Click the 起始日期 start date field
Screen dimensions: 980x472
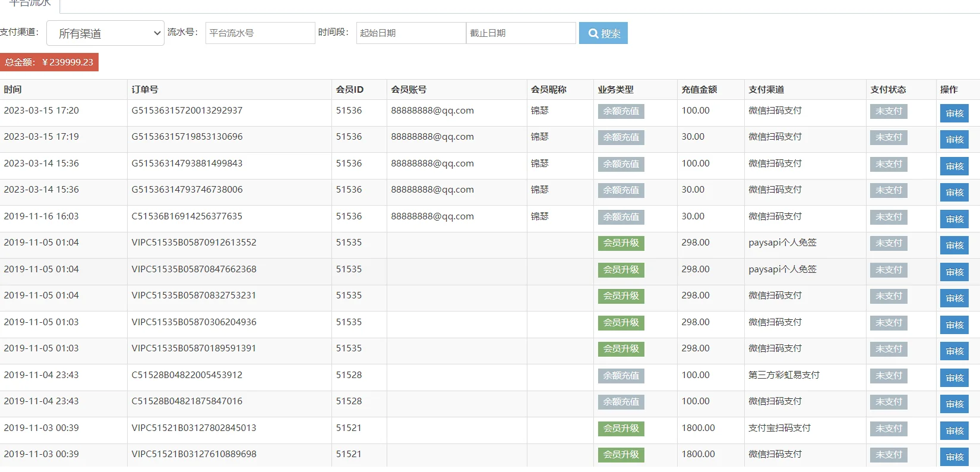pyautogui.click(x=410, y=33)
